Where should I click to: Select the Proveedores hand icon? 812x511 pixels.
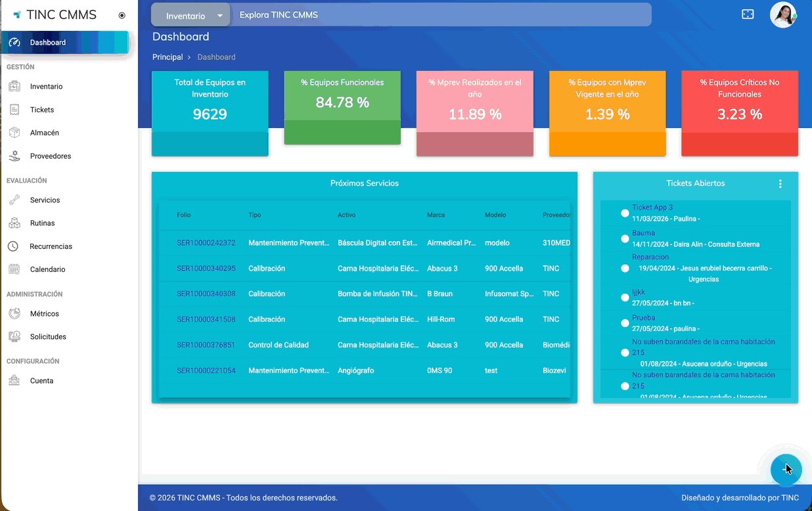tap(14, 156)
